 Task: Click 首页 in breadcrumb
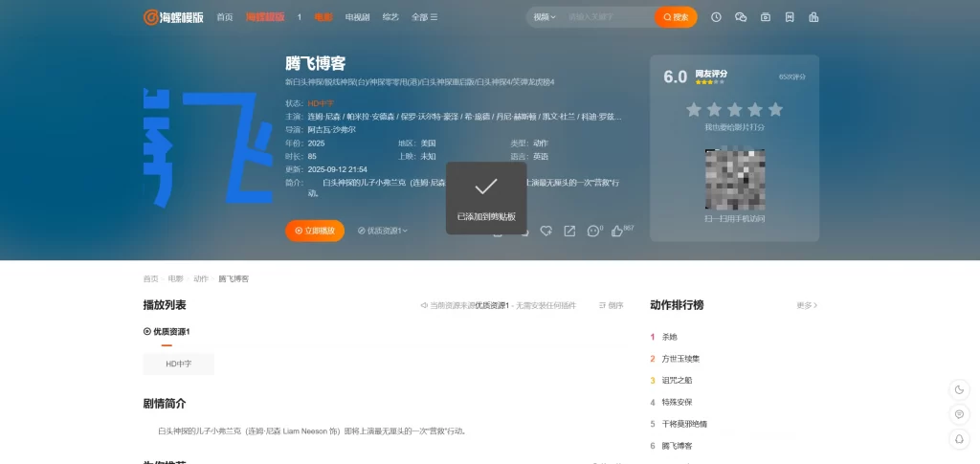(x=150, y=278)
